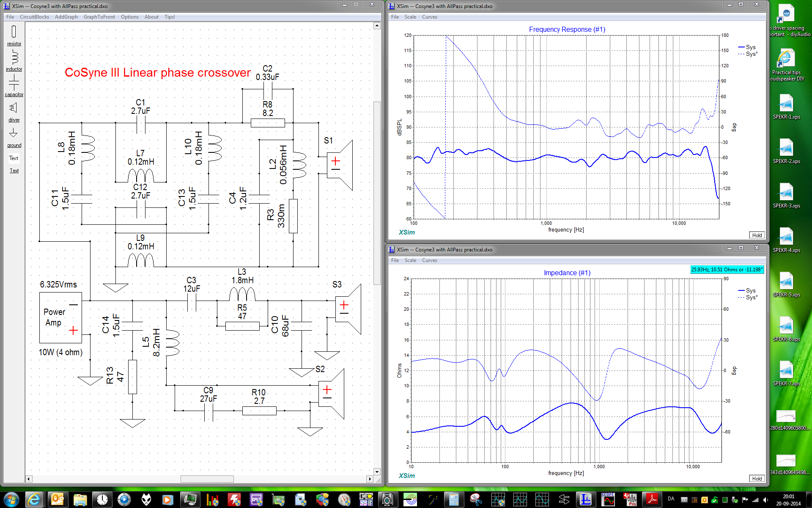Click schematic vertical scrollbar up arrow
The image size is (812, 508).
point(377,26)
